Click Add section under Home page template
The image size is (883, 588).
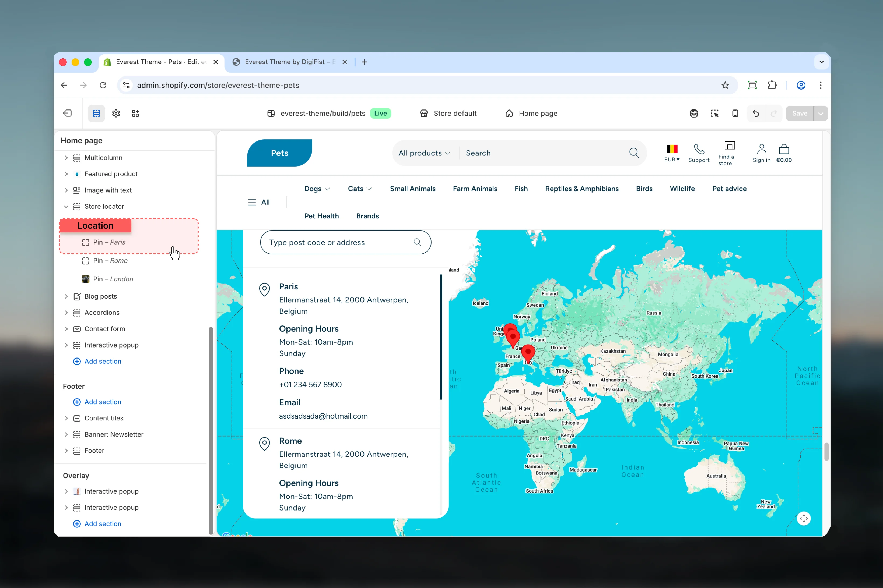click(x=97, y=361)
